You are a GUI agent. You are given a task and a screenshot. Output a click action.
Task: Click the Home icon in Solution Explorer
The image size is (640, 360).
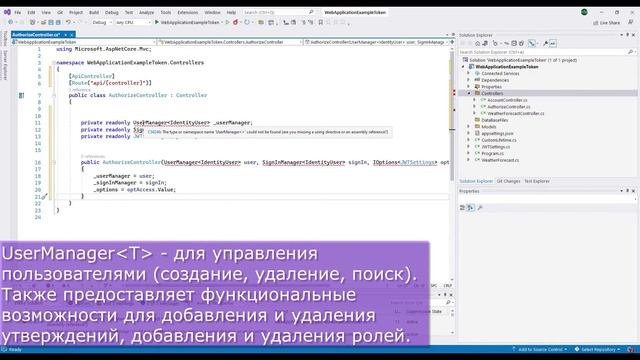coord(478,43)
